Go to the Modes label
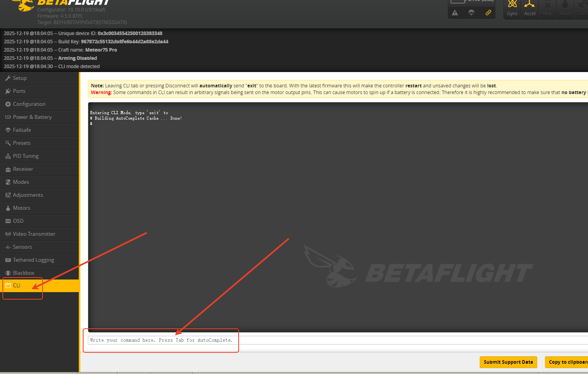 click(x=21, y=182)
